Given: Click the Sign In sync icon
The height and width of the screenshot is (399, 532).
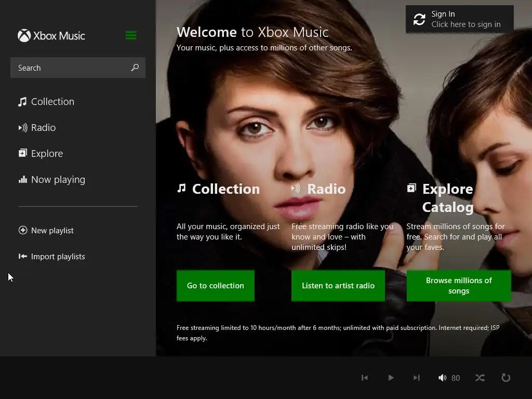Looking at the screenshot, I should (419, 19).
